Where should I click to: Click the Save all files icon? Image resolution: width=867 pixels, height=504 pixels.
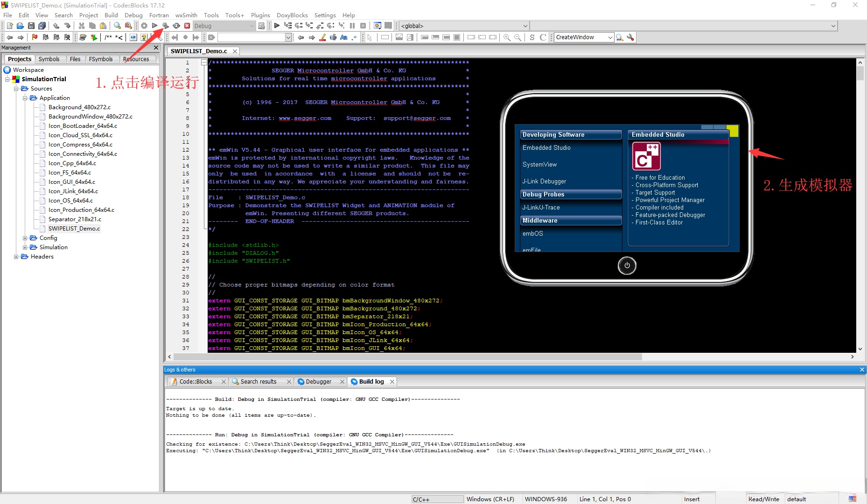[x=42, y=26]
